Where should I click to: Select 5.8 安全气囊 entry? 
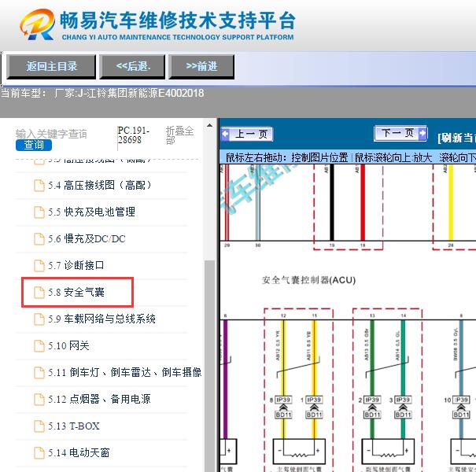click(x=77, y=293)
